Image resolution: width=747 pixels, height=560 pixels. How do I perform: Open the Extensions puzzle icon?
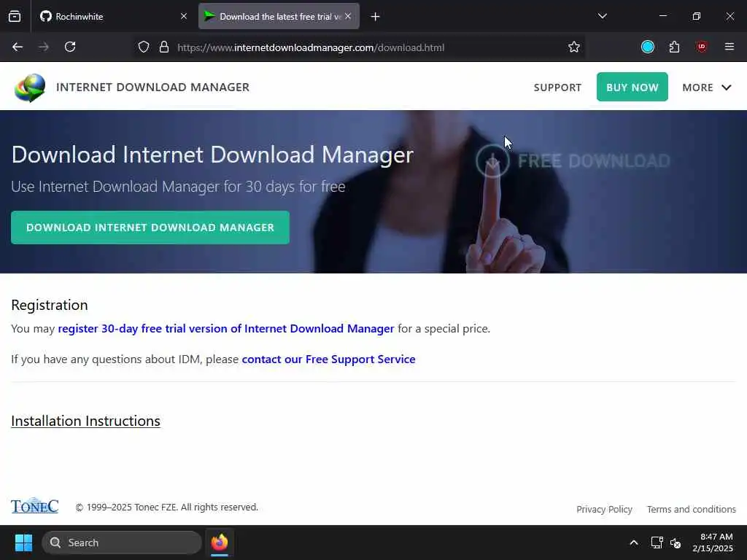pyautogui.click(x=674, y=47)
